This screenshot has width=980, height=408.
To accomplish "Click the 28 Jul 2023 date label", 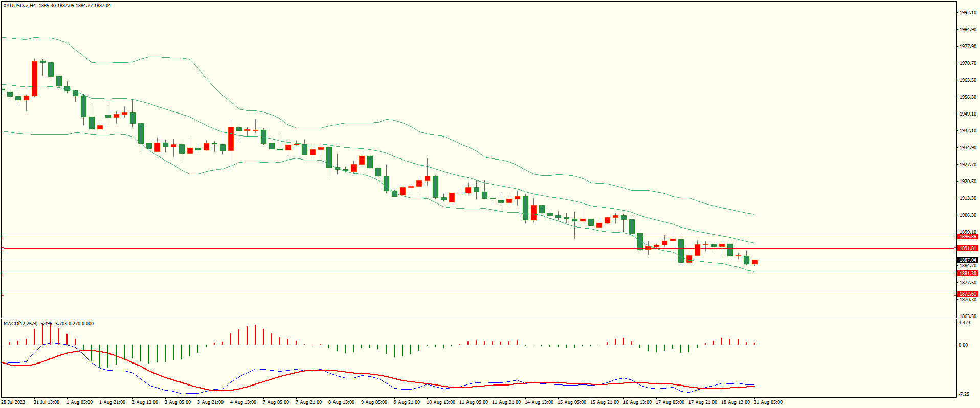I will click(14, 402).
